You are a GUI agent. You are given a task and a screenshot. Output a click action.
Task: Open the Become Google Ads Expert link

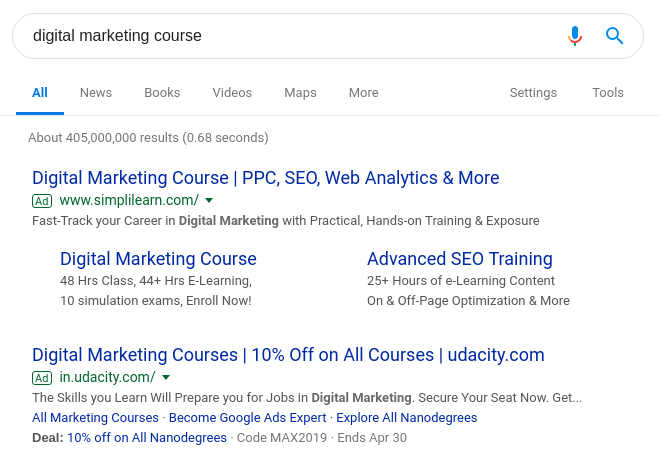click(248, 417)
